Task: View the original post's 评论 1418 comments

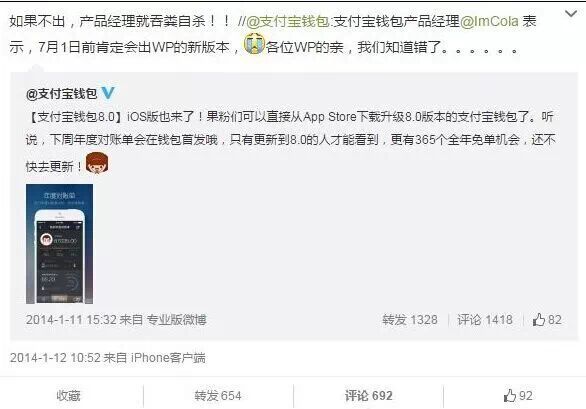Action: pos(485,320)
